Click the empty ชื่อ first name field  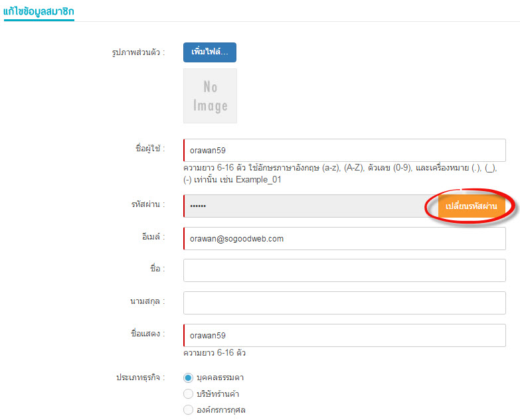tap(345, 270)
